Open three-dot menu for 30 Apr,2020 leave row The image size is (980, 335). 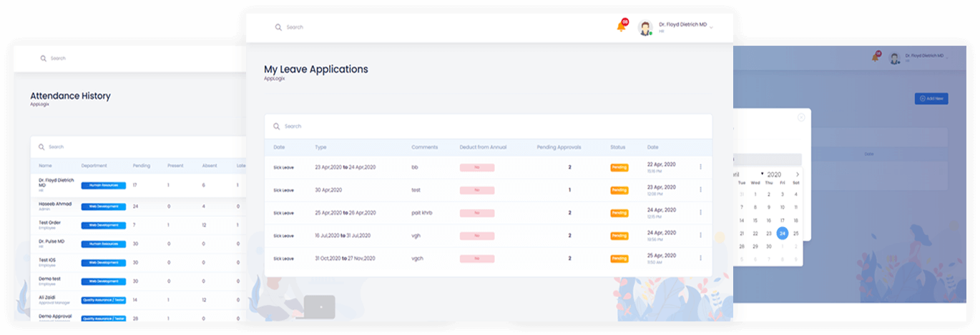pos(700,190)
